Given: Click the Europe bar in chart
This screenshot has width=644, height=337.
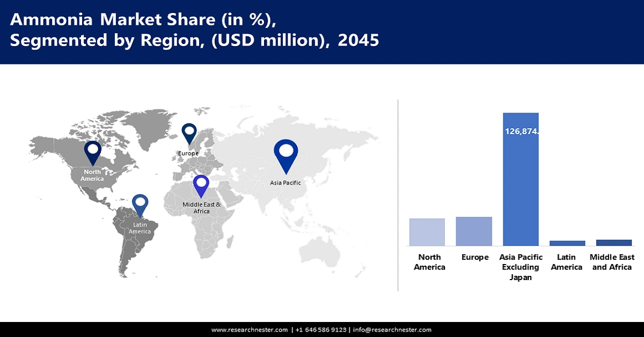Looking at the screenshot, I should click(474, 231).
